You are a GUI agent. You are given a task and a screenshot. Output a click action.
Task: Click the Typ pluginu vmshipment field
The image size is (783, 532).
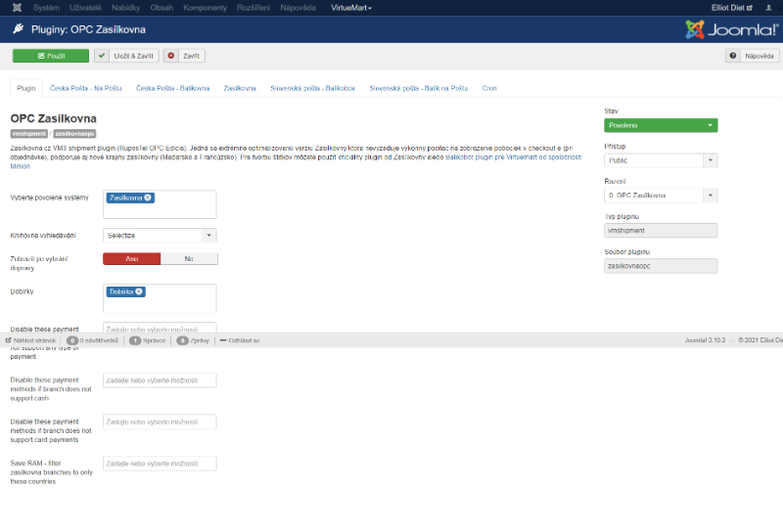point(661,231)
